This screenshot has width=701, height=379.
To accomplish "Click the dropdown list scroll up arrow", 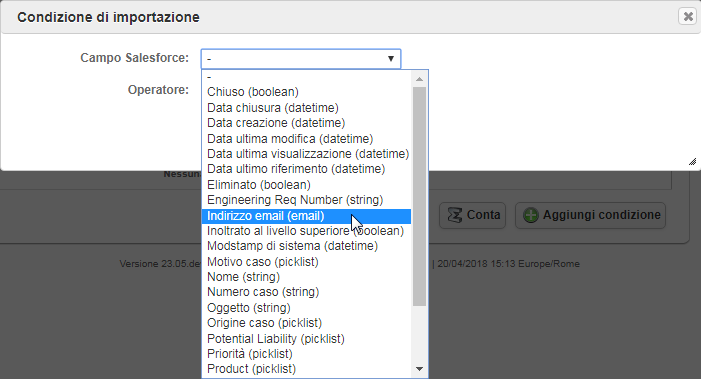I will point(419,79).
